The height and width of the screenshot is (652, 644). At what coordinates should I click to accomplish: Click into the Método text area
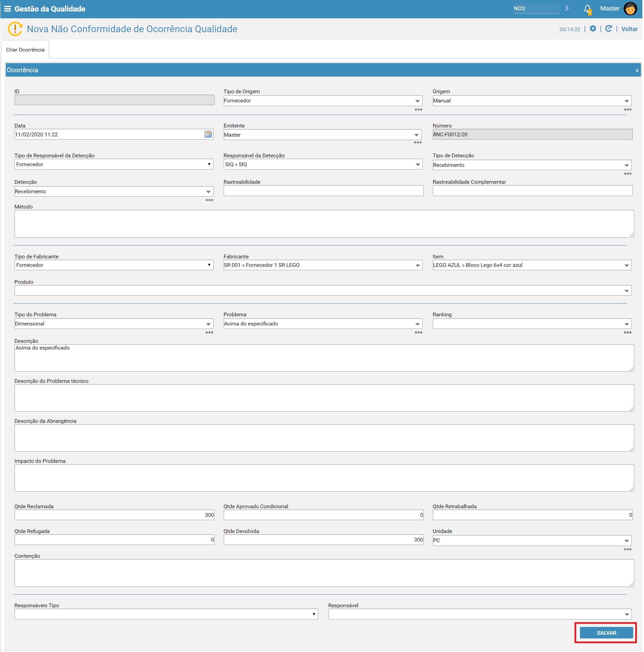[324, 224]
